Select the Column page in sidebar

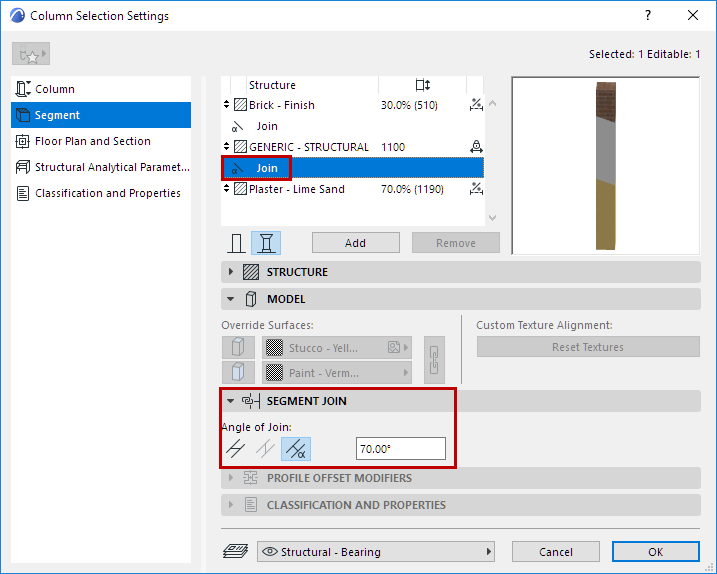click(x=101, y=89)
